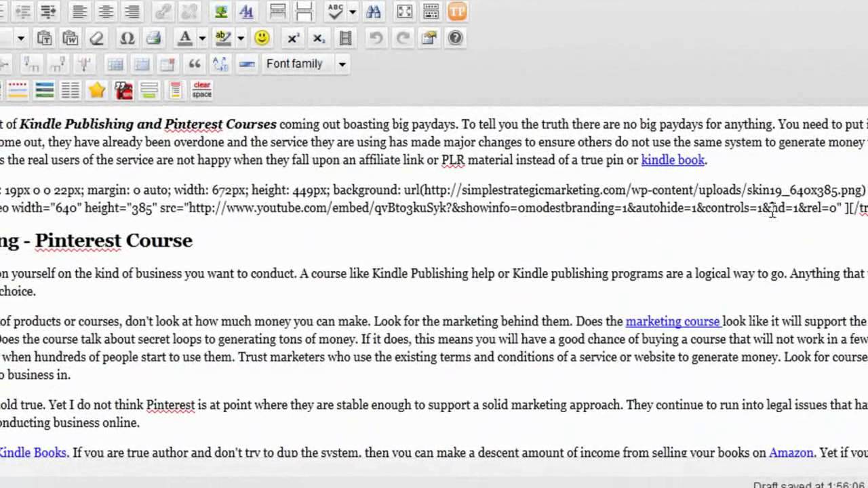Redo the last undone edit
The height and width of the screenshot is (488, 868).
click(403, 38)
